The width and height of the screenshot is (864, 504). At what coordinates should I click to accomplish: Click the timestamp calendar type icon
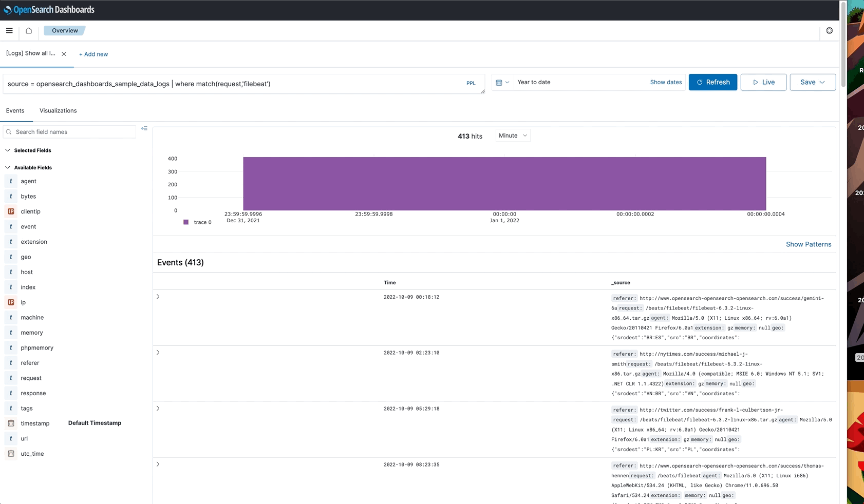pos(11,423)
